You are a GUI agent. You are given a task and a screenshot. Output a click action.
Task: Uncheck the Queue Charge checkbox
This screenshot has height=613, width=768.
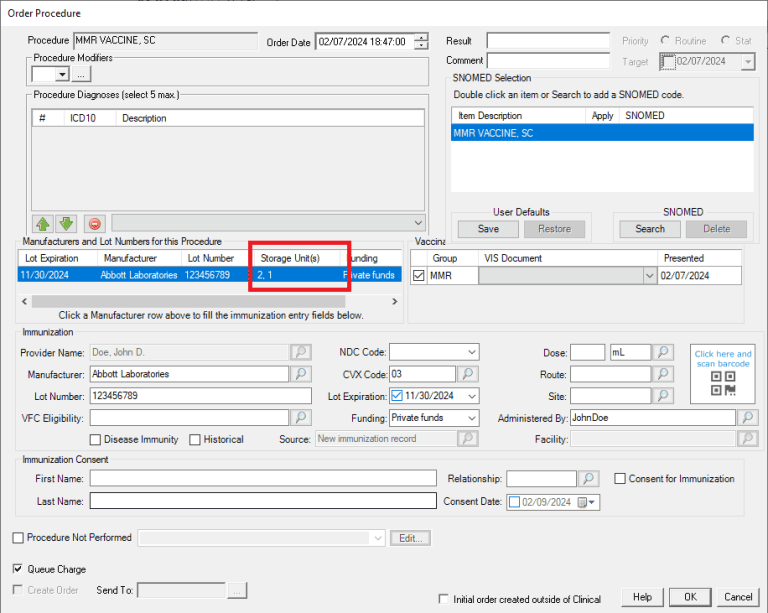pyautogui.click(x=19, y=569)
